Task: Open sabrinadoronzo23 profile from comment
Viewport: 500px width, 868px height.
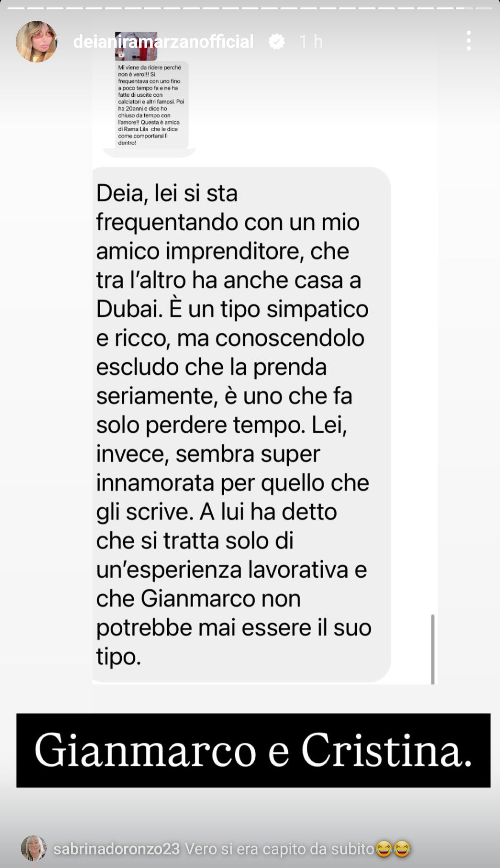Action: coord(117,849)
